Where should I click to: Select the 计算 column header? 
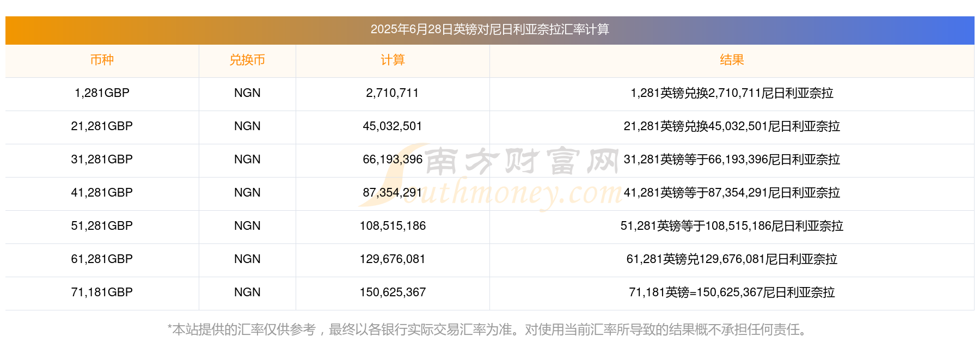(393, 60)
